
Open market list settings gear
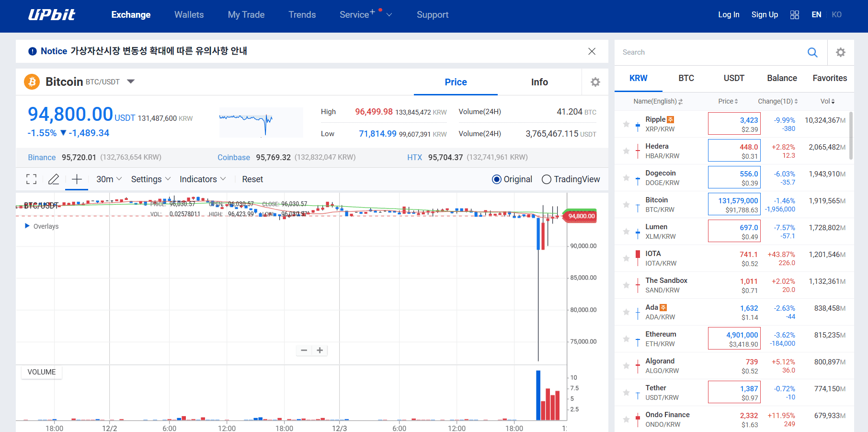coord(841,52)
